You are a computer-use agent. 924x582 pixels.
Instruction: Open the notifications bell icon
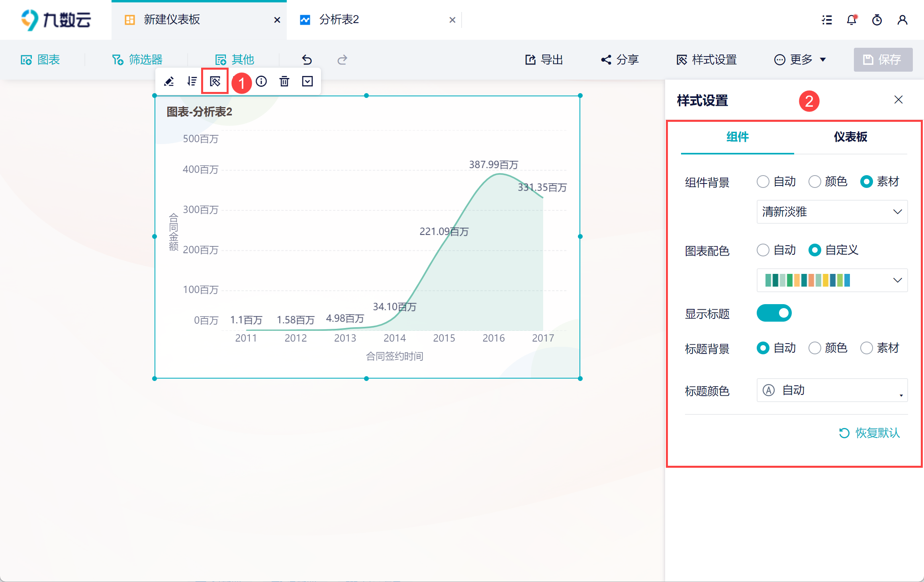[852, 20]
